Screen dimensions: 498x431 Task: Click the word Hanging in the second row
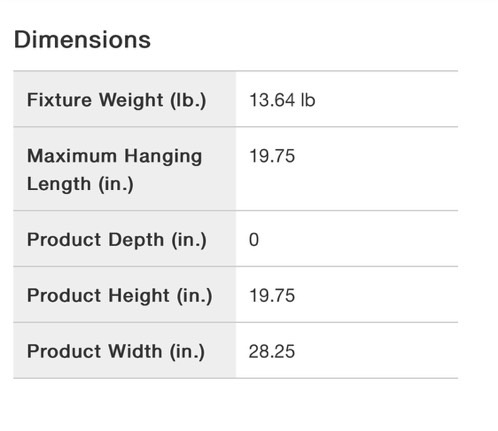163,156
